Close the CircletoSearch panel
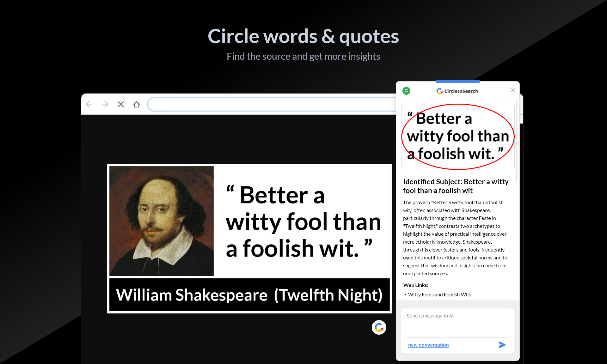607x364 pixels. (513, 90)
